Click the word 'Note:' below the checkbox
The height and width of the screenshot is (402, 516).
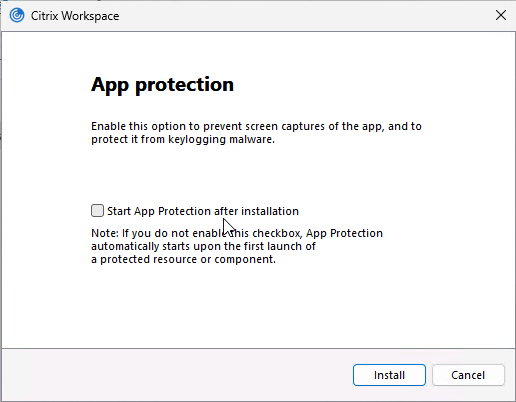[x=105, y=233]
